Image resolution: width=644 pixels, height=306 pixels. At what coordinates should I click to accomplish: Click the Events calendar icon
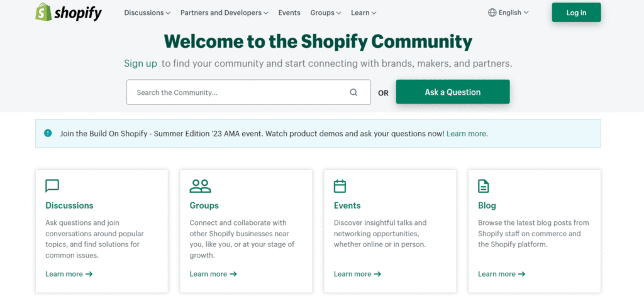point(340,186)
